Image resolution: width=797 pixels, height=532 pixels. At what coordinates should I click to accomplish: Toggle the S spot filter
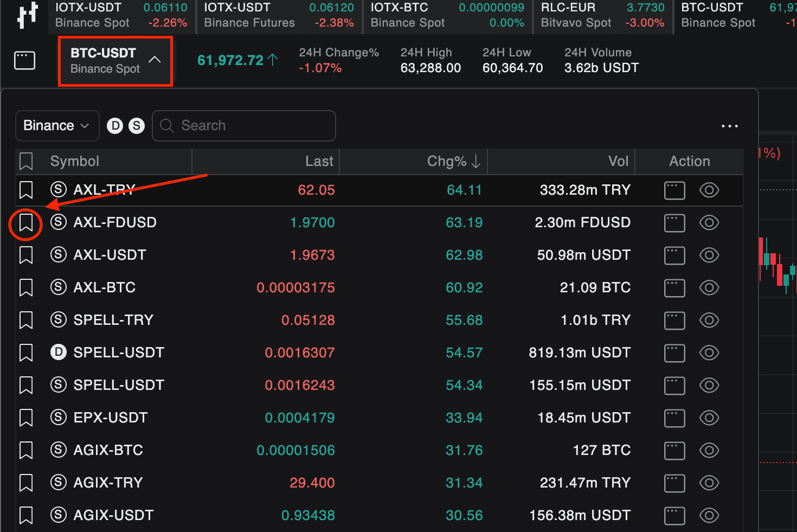pos(137,126)
